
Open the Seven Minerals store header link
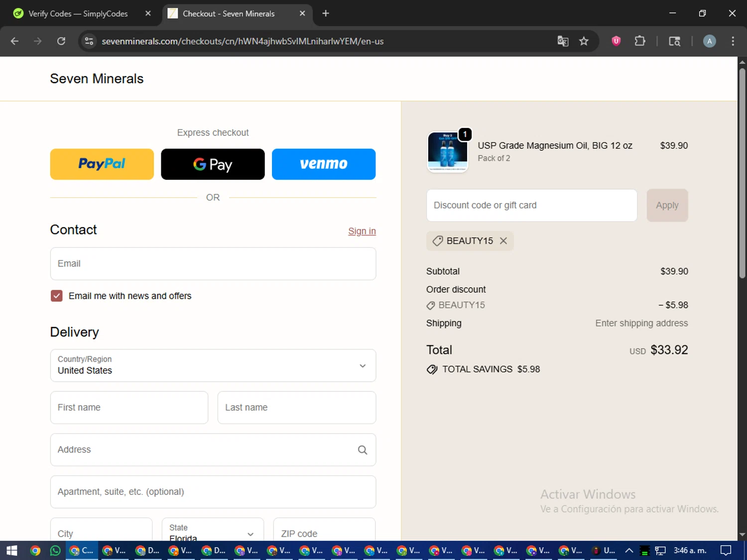[x=97, y=79]
